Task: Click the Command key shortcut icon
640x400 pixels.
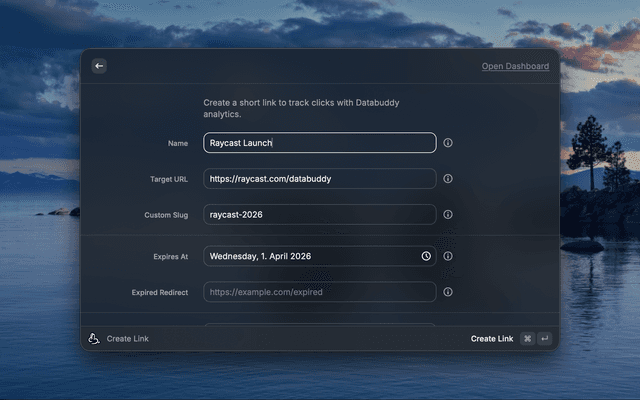Action: [x=527, y=339]
